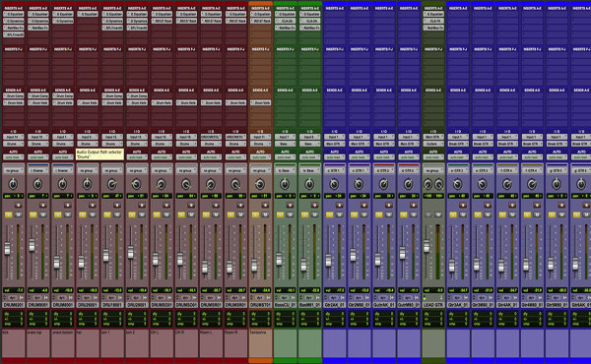
Task: Solo the BassCU_01 track
Action: pos(280,214)
